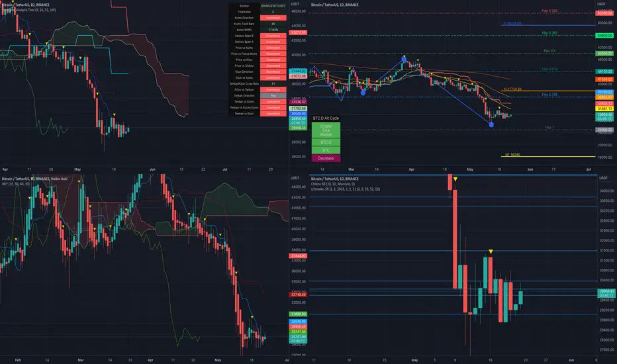Click the Price vs Future Kumo label

tap(244, 54)
